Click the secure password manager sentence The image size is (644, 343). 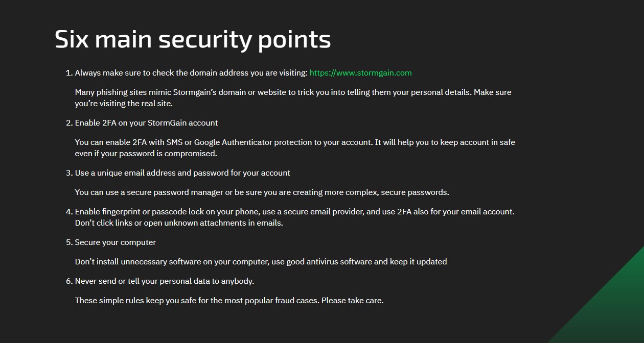[x=262, y=192]
